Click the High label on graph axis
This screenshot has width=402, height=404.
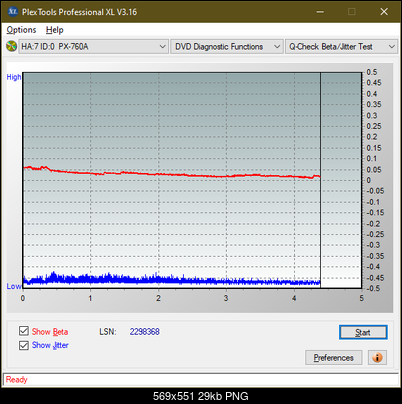tap(14, 77)
